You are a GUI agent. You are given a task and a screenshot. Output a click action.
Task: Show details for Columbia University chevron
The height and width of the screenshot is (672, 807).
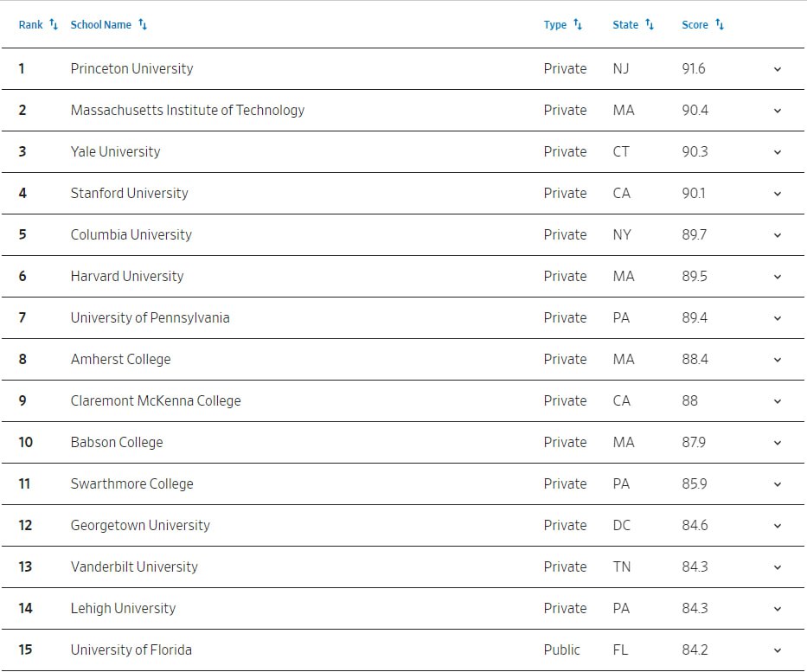pos(778,235)
